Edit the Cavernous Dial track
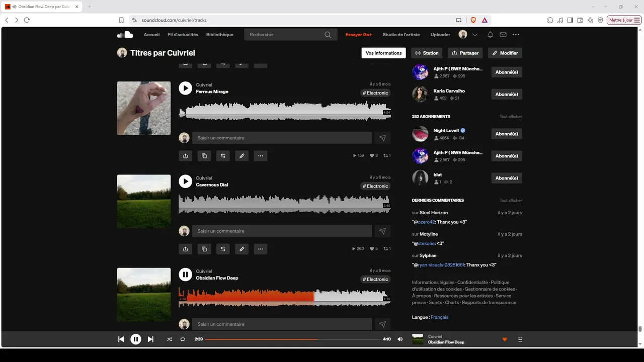 click(242, 249)
